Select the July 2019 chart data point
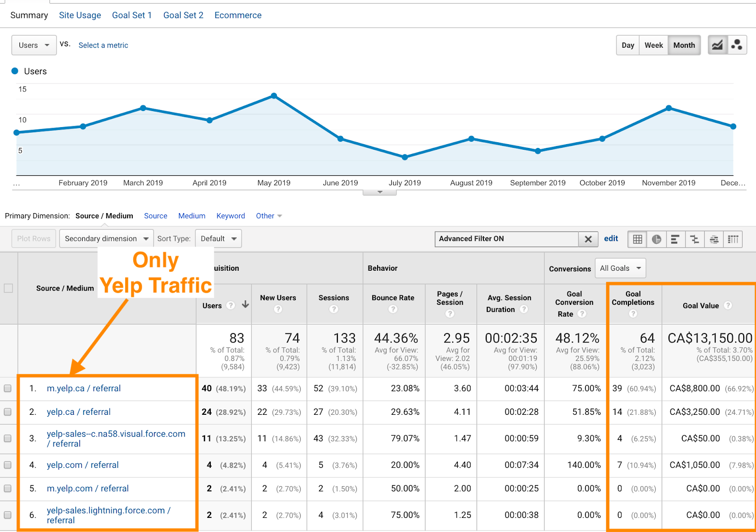This screenshot has height=532, width=756. click(x=405, y=157)
